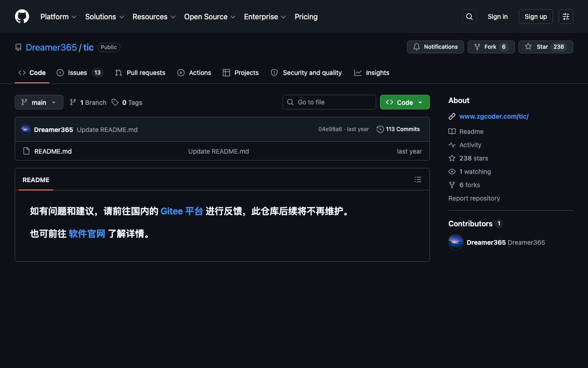View the 113 Commits history
The height and width of the screenshot is (368, 588).
click(398, 129)
